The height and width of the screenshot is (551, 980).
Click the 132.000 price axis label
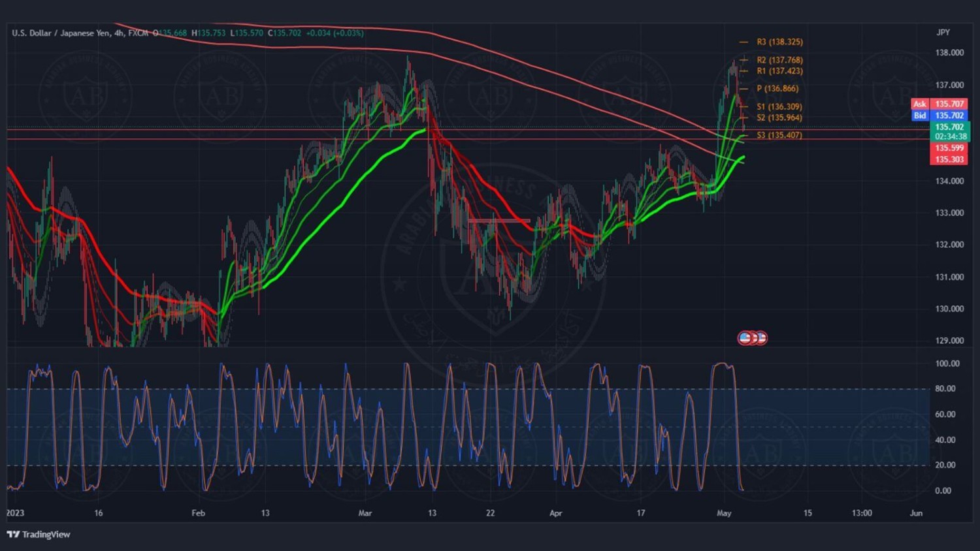[x=949, y=245]
